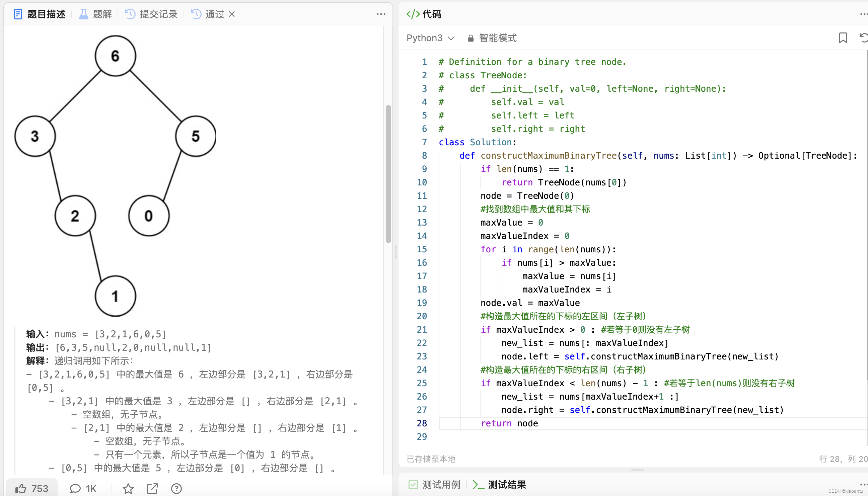Image resolution: width=868 pixels, height=496 pixels.
Task: Click the 代码 panel title
Action: (x=431, y=14)
